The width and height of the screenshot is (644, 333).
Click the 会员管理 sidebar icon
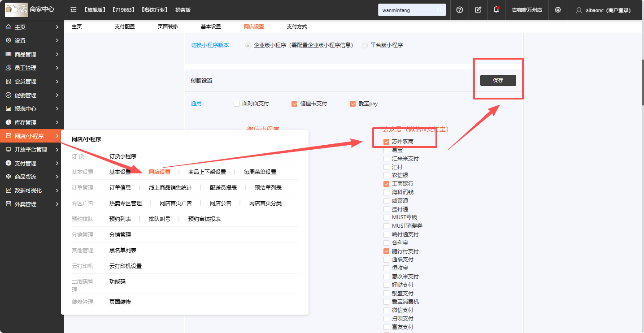8,82
